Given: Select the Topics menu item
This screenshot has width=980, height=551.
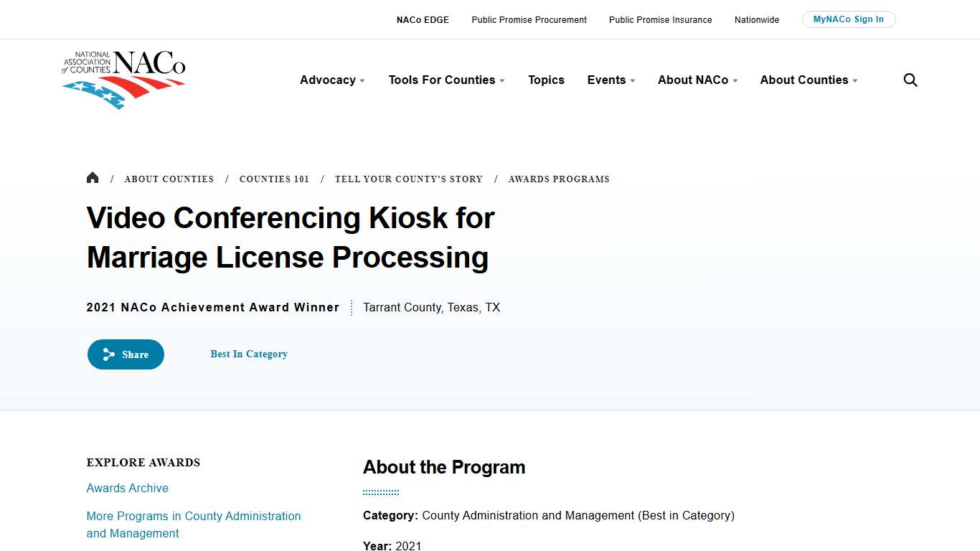Looking at the screenshot, I should tap(546, 80).
